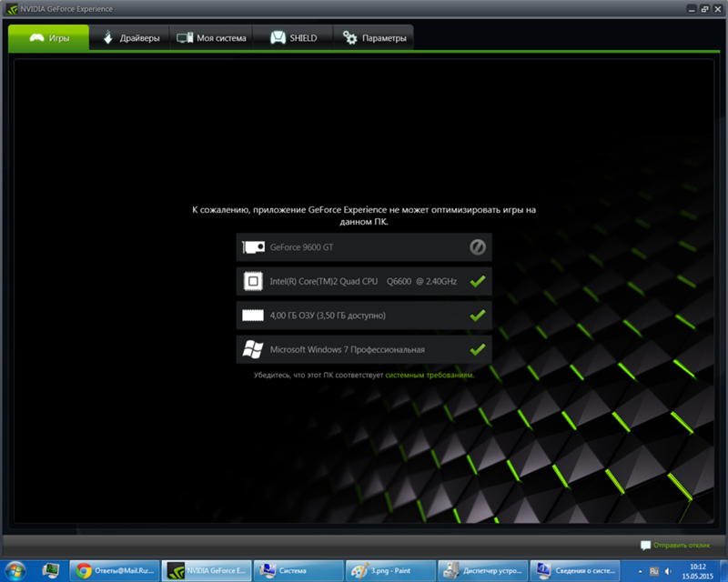The height and width of the screenshot is (582, 728).
Task: Click the green checkmark on ОЗУ row
Action: point(477,316)
